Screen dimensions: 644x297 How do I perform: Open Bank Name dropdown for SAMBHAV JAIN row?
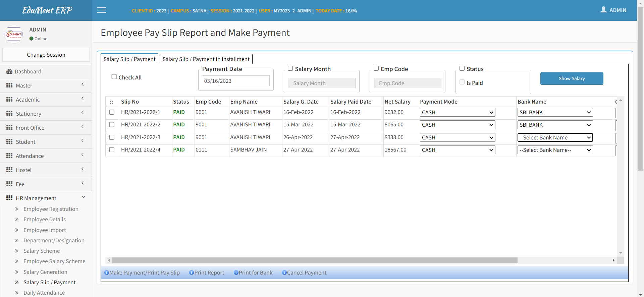point(555,150)
